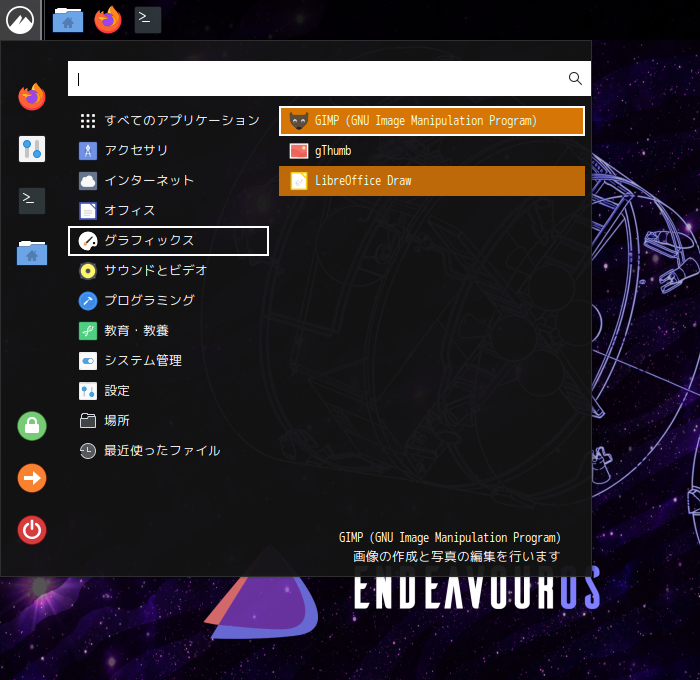Click the recent files clock icon
The height and width of the screenshot is (680, 700).
tap(88, 451)
